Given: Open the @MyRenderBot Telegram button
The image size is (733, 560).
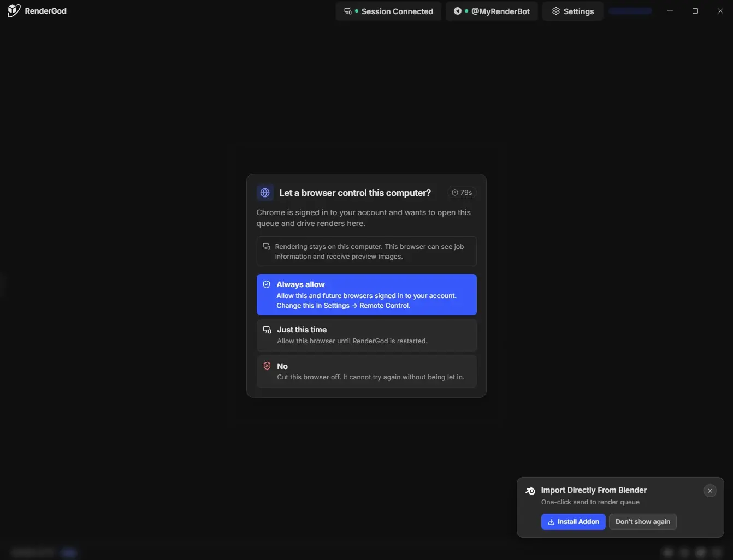Looking at the screenshot, I should point(492,11).
